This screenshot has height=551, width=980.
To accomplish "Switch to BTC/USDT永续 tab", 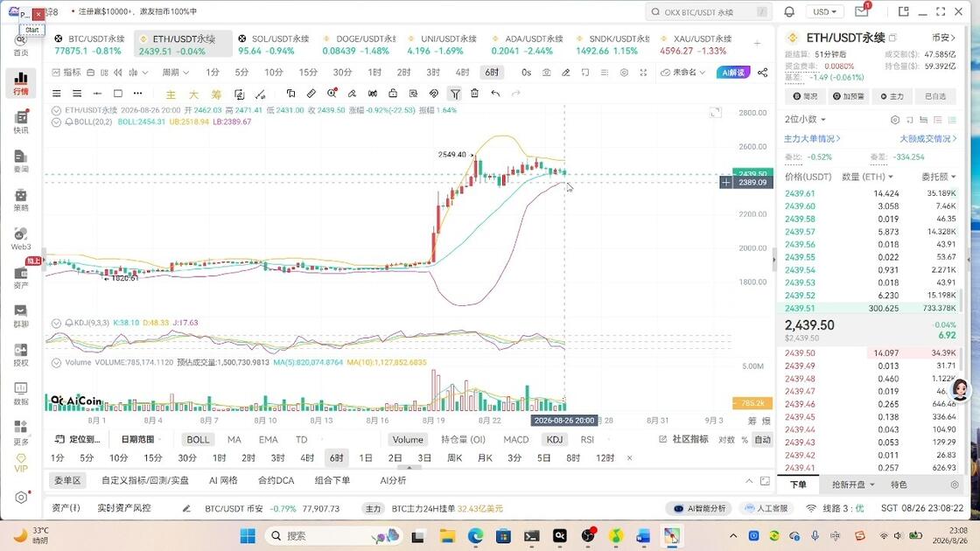I will [x=89, y=45].
